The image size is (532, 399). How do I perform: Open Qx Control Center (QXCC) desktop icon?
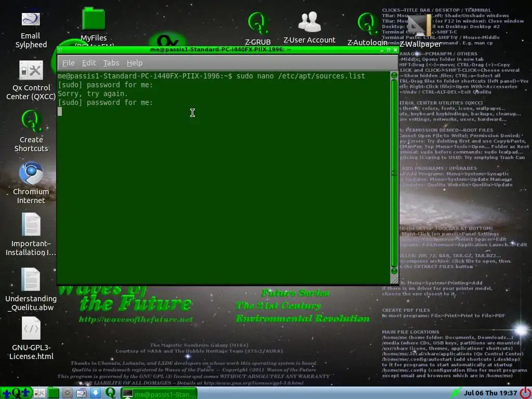31,81
